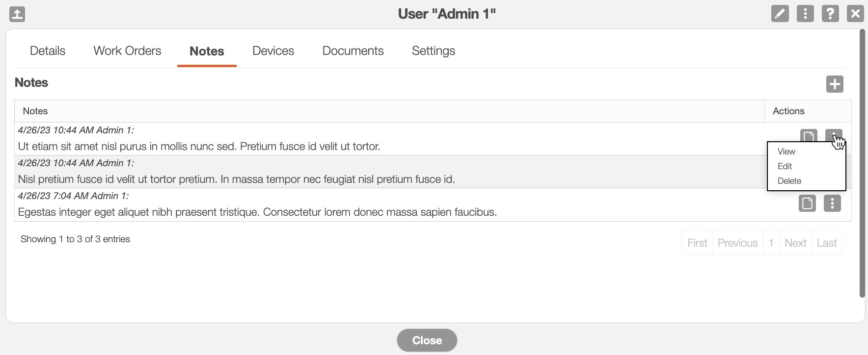Click the upload icon in the header
868x355 pixels.
pyautogui.click(x=17, y=14)
